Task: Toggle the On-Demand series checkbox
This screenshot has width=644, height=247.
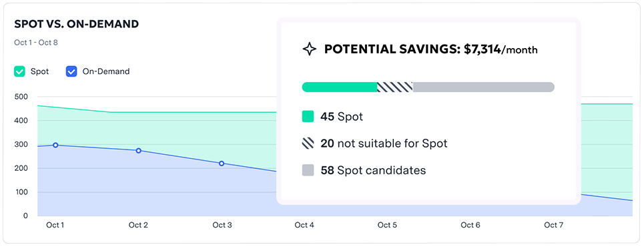Action: (71, 71)
